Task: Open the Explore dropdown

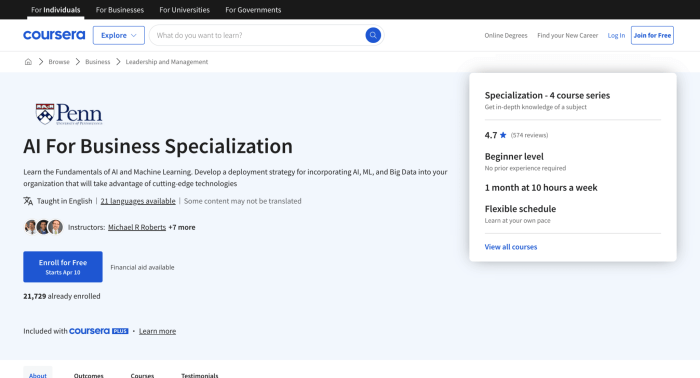Action: (x=119, y=35)
